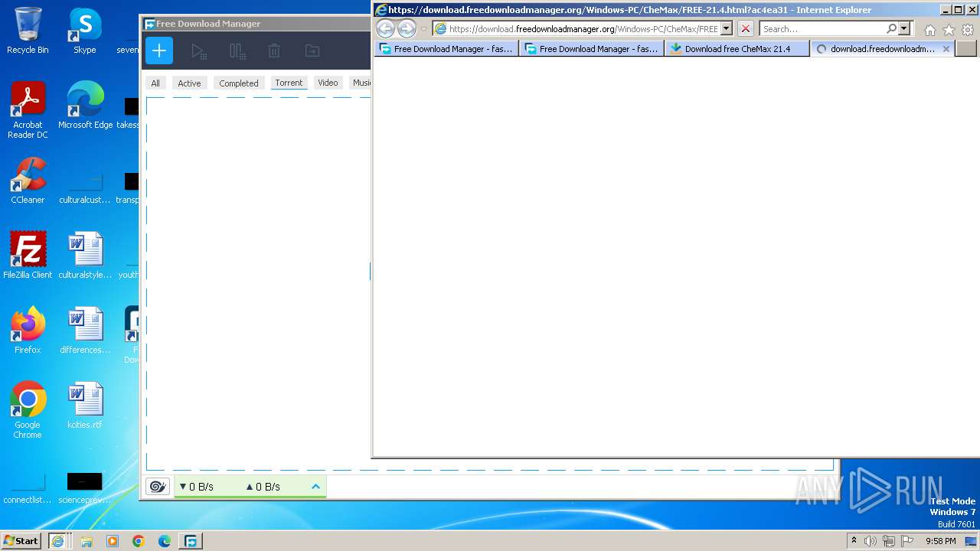
Task: Click the Internet Explorer address bar
Action: [x=576, y=29]
